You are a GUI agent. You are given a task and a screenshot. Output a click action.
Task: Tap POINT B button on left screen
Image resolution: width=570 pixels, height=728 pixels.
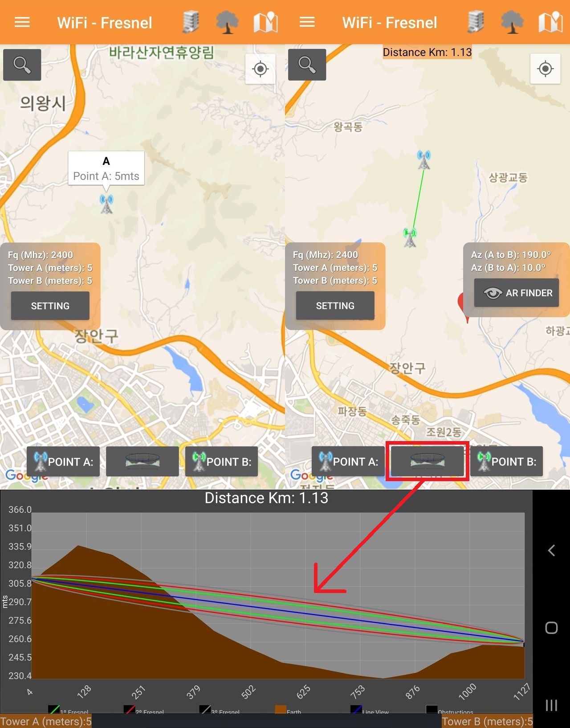[221, 461]
